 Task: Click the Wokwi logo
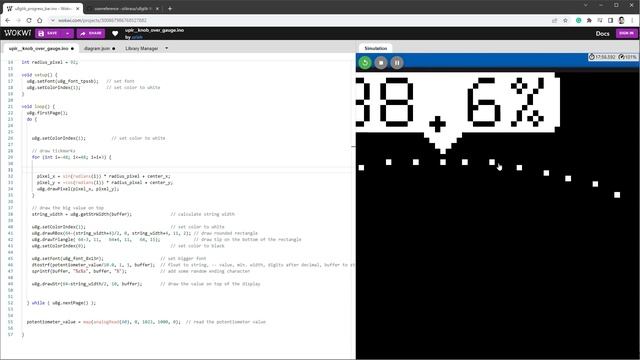(x=18, y=33)
